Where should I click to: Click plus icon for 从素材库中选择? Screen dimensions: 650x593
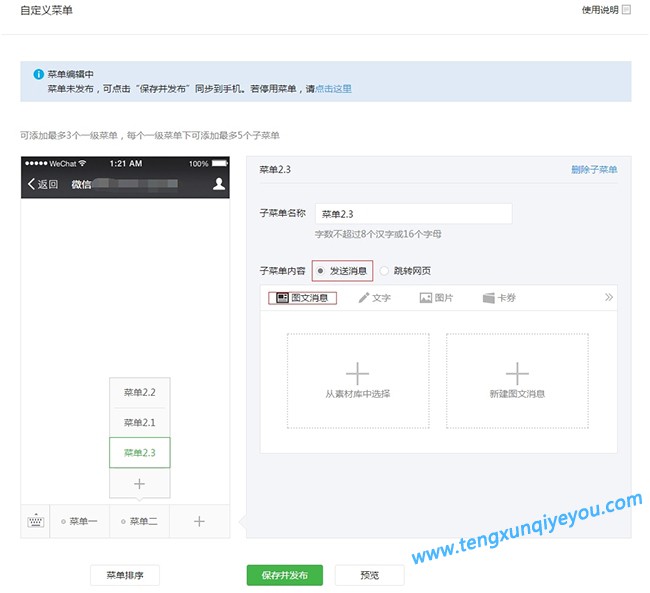pos(357,373)
